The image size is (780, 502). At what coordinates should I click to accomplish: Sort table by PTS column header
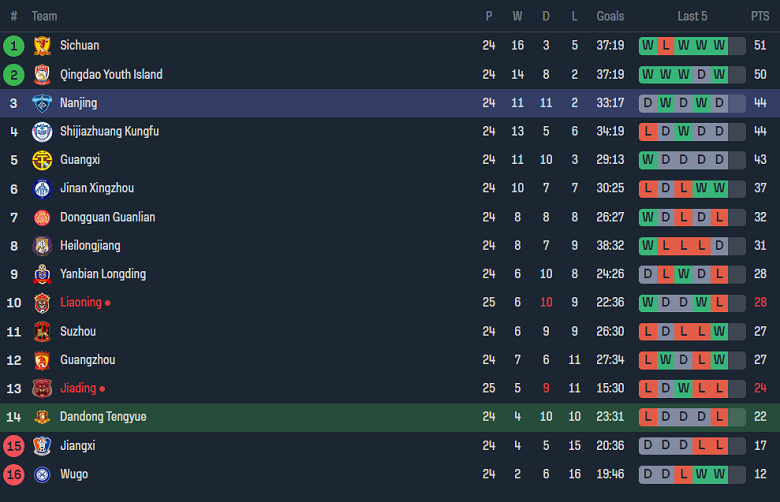(760, 16)
